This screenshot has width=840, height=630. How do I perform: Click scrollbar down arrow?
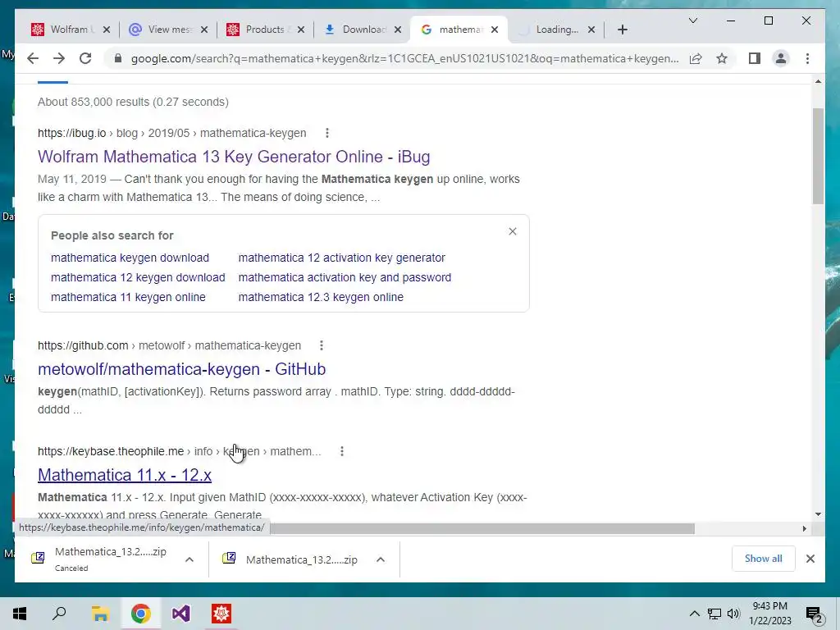[x=818, y=514]
